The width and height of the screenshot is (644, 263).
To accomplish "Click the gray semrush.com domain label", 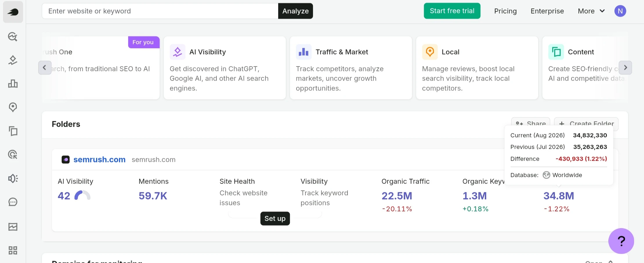I will click(x=153, y=159).
